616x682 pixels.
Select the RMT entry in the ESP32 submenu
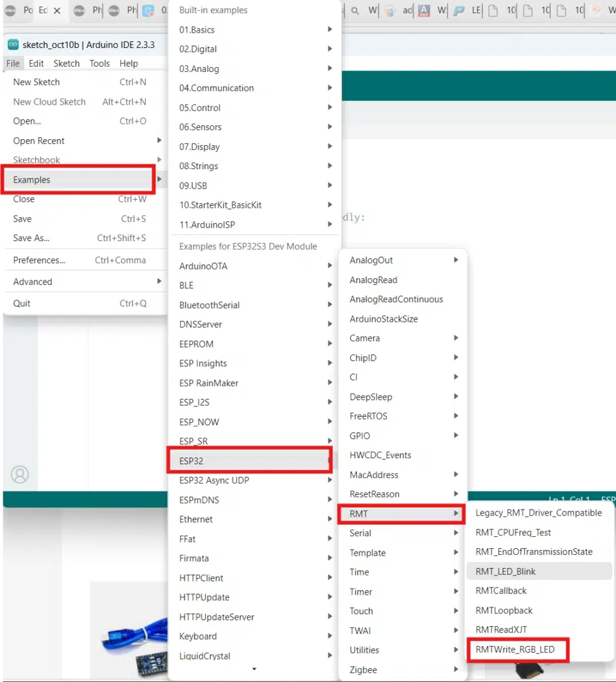(401, 513)
